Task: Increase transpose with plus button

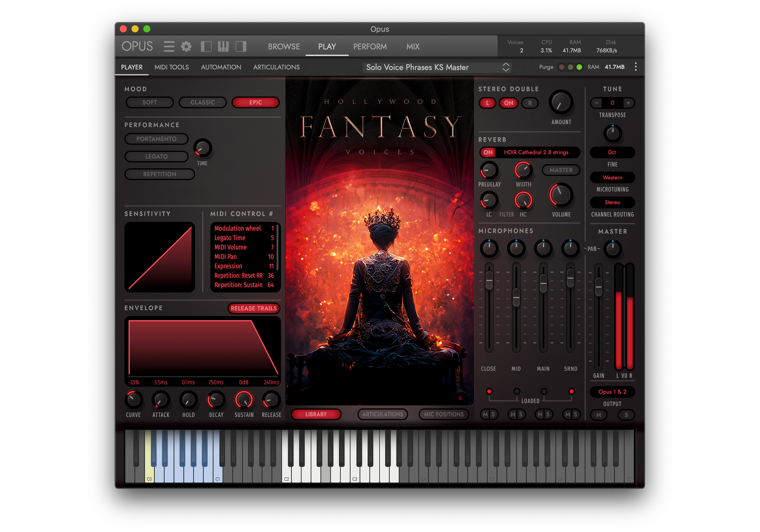Action: pyautogui.click(x=628, y=103)
